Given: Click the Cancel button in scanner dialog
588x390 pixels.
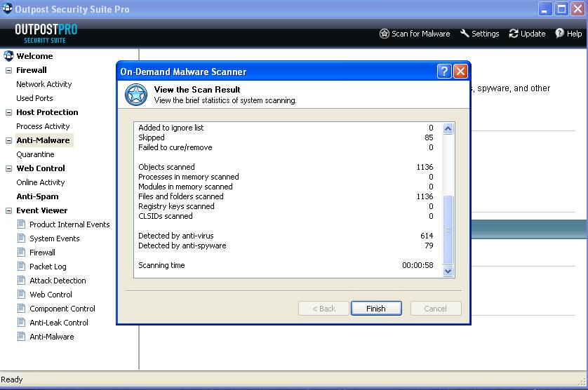Looking at the screenshot, I should 435,308.
